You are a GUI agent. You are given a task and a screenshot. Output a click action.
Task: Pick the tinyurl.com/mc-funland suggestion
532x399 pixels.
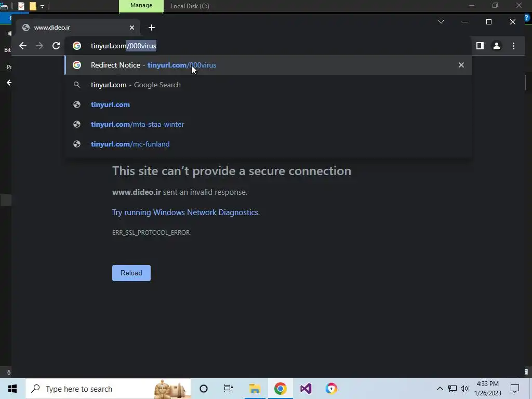point(268,144)
